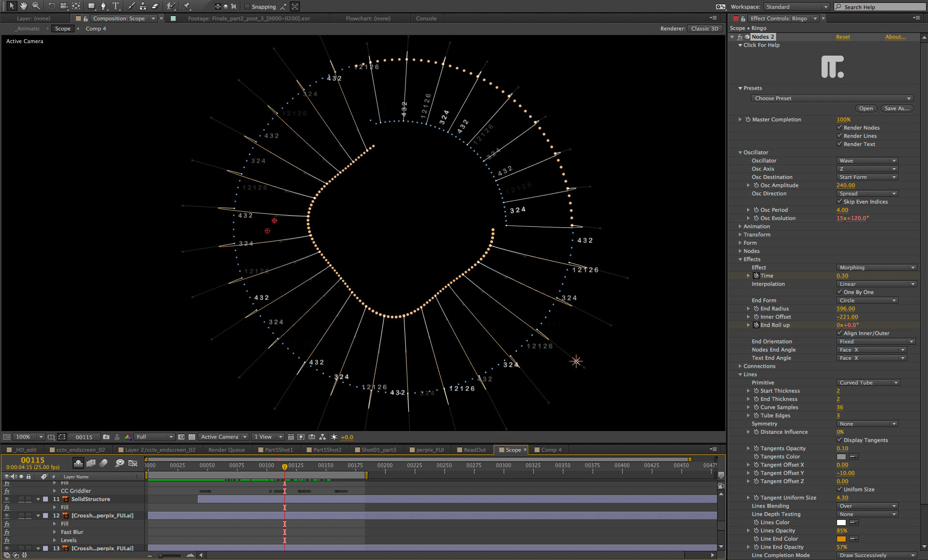
Task: Click the Classic 3D renderer button
Action: 704,29
